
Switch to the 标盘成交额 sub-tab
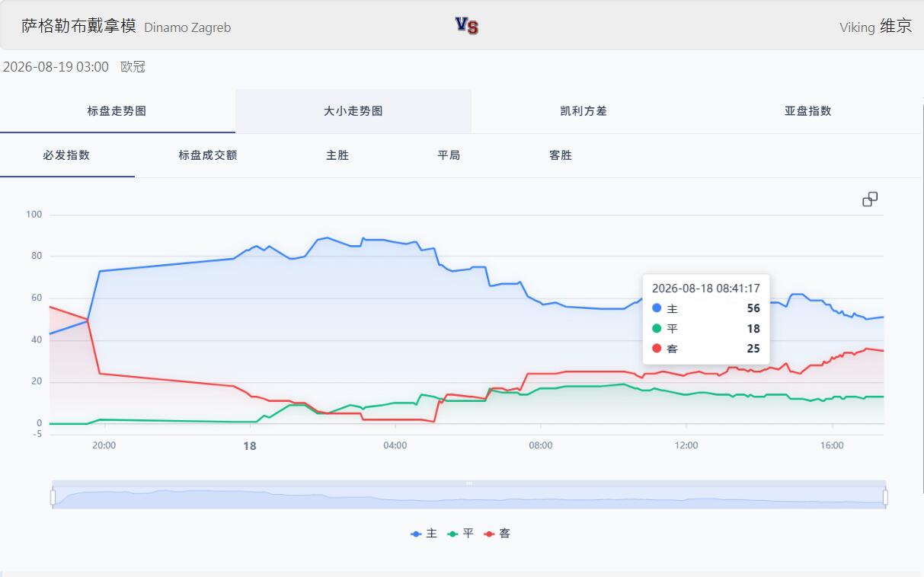tap(208, 155)
